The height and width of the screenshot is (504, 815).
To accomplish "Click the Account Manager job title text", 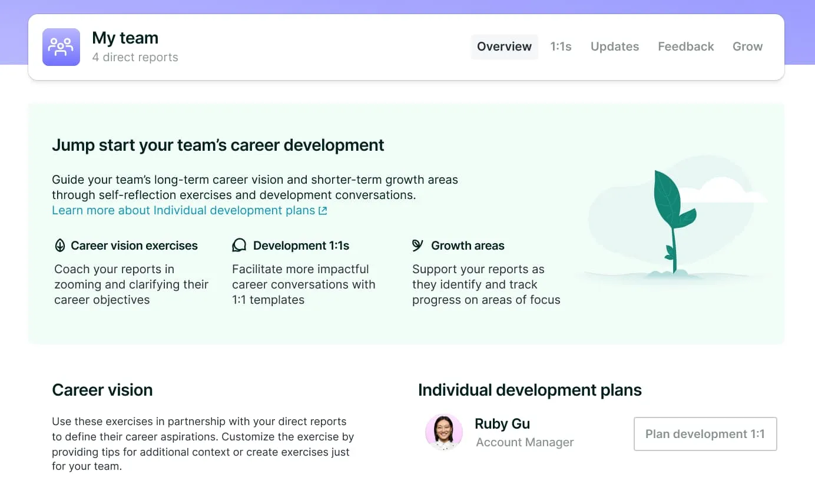I will [524, 442].
